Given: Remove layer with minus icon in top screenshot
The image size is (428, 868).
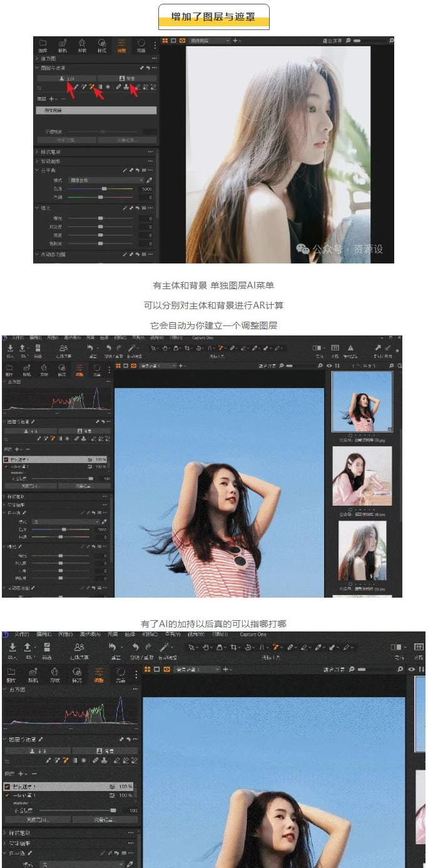Looking at the screenshot, I should point(63,99).
